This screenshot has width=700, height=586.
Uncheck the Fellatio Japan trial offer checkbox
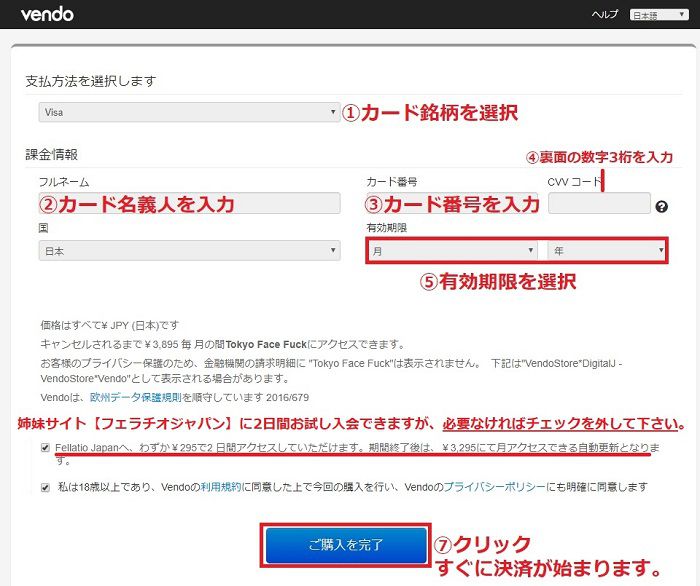tap(45, 448)
